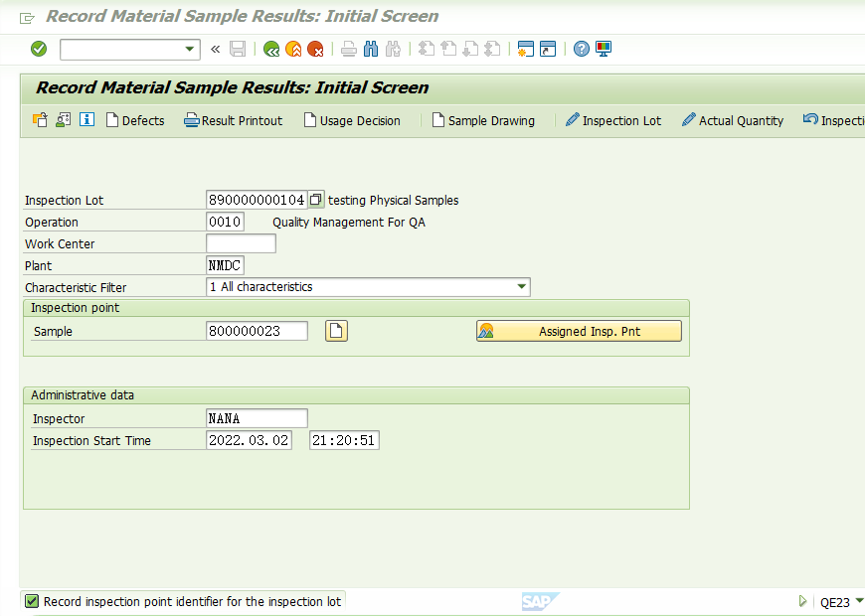
Task: Click the Operation field 0010
Action: (225, 222)
